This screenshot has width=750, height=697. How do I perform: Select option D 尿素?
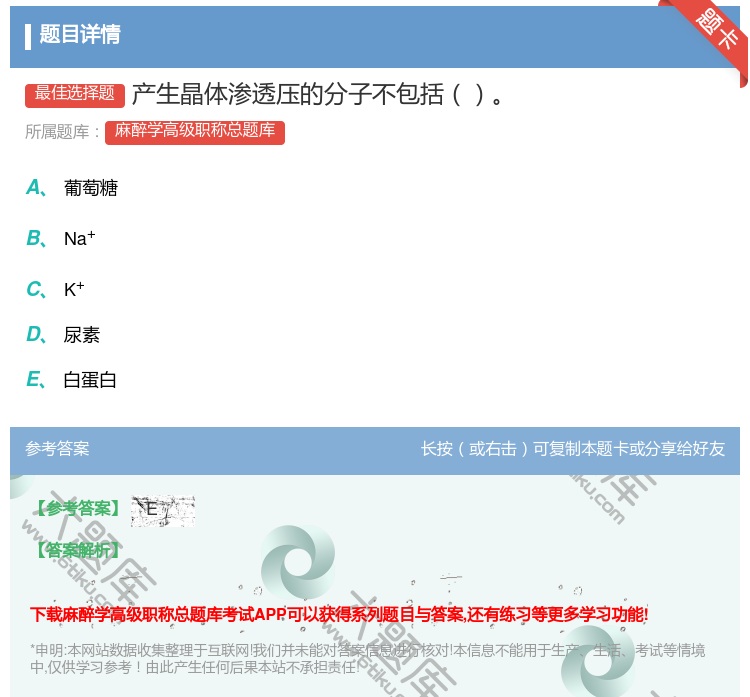[81, 335]
